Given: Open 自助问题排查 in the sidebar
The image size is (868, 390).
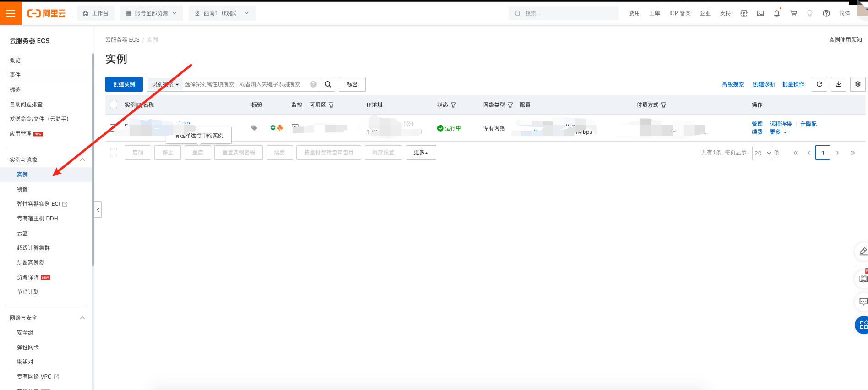Looking at the screenshot, I should [x=26, y=104].
